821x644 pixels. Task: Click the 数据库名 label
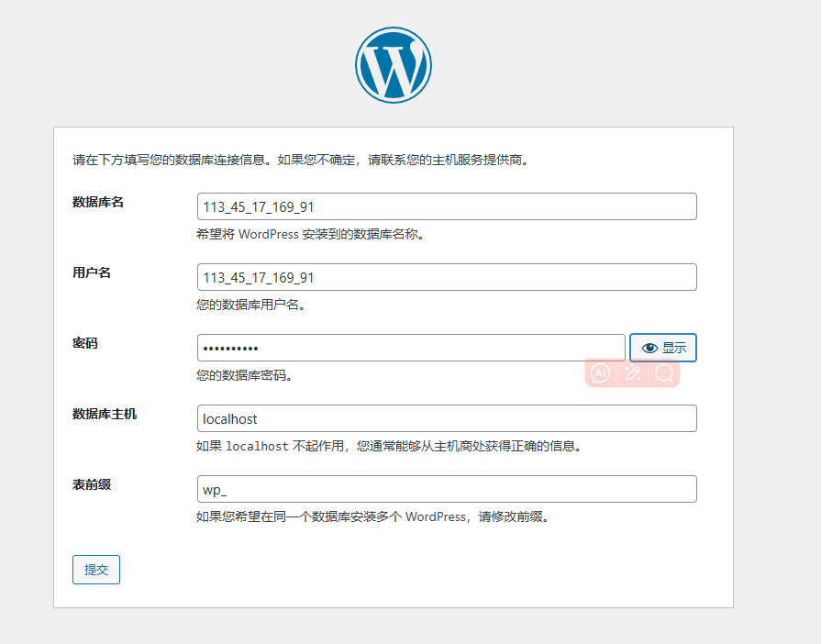[98, 202]
